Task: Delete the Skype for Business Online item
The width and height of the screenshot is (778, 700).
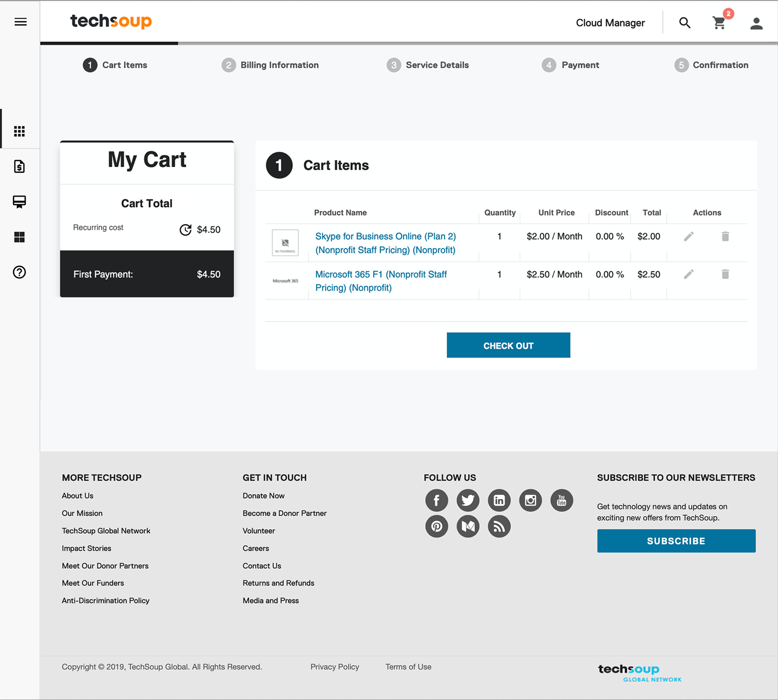Action: [x=725, y=237]
